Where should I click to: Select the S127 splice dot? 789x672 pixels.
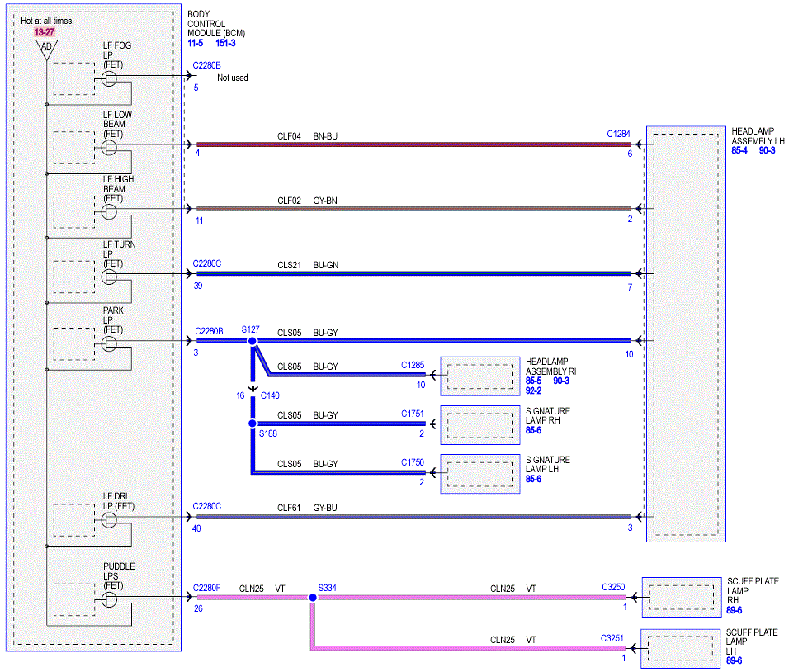[x=253, y=341]
